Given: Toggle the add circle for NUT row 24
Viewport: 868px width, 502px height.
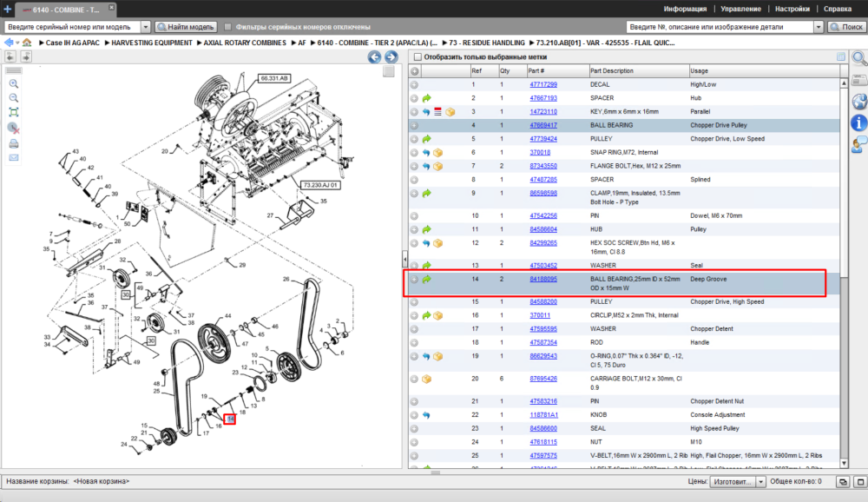Looking at the screenshot, I should (415, 443).
